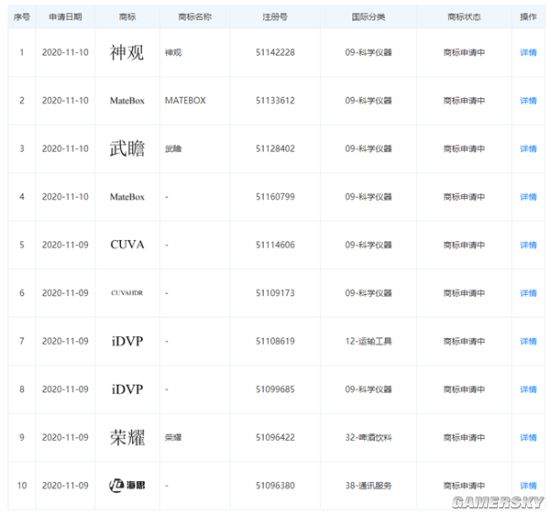Click the CUVAHDR trademark logo
The height and width of the screenshot is (514, 550).
pyautogui.click(x=127, y=293)
